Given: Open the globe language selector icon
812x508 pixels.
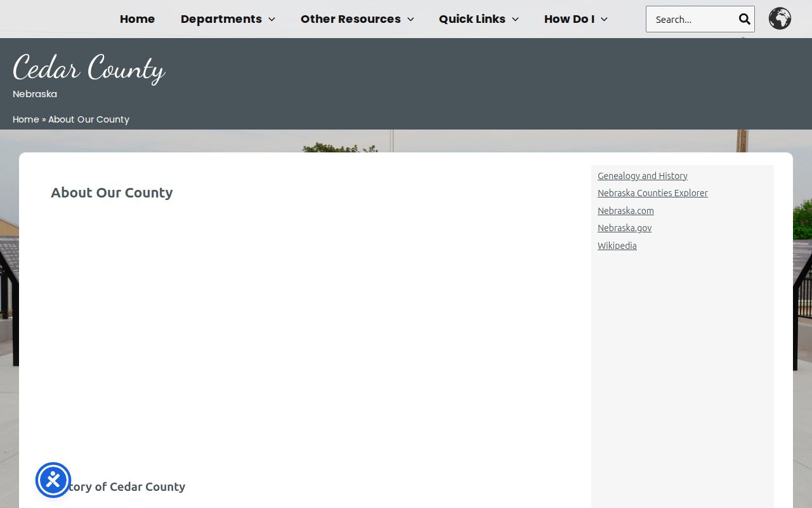Looking at the screenshot, I should (x=780, y=19).
